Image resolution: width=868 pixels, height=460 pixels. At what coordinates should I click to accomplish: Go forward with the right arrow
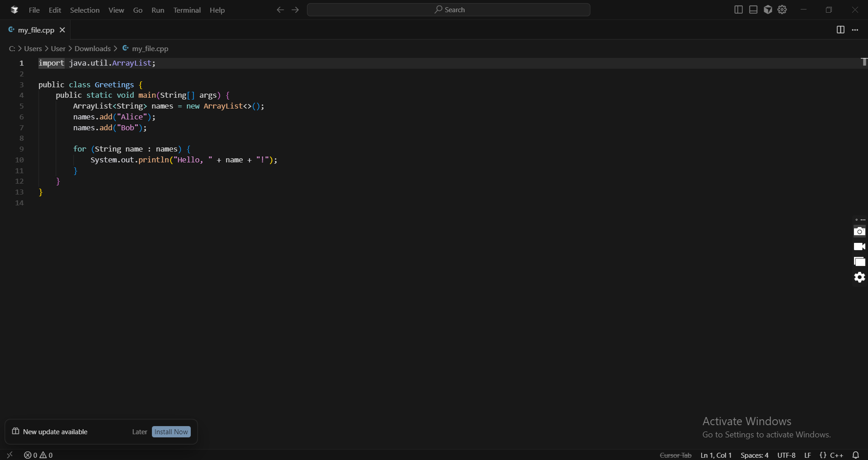pos(295,10)
